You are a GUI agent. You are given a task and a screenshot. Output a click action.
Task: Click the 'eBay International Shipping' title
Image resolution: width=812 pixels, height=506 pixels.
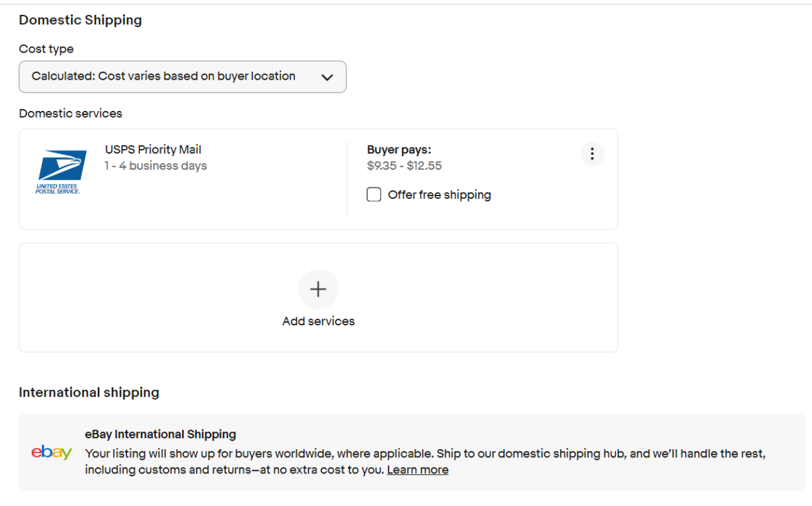tap(160, 434)
